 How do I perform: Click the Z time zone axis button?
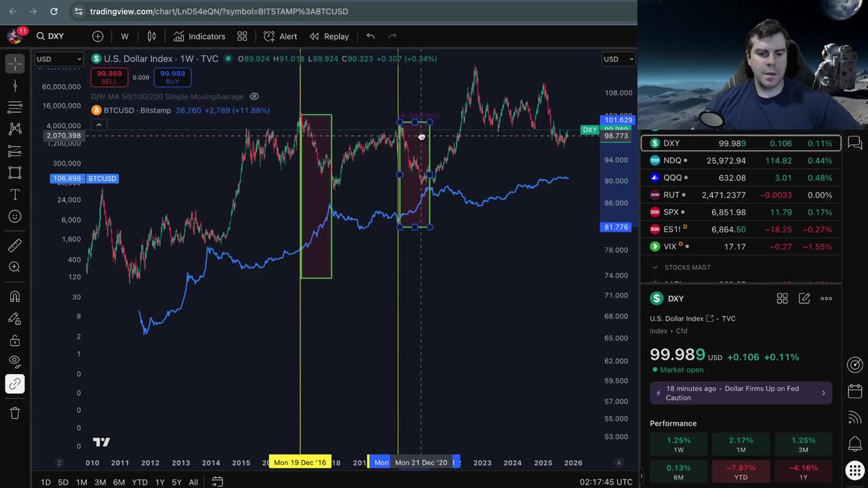tap(59, 462)
